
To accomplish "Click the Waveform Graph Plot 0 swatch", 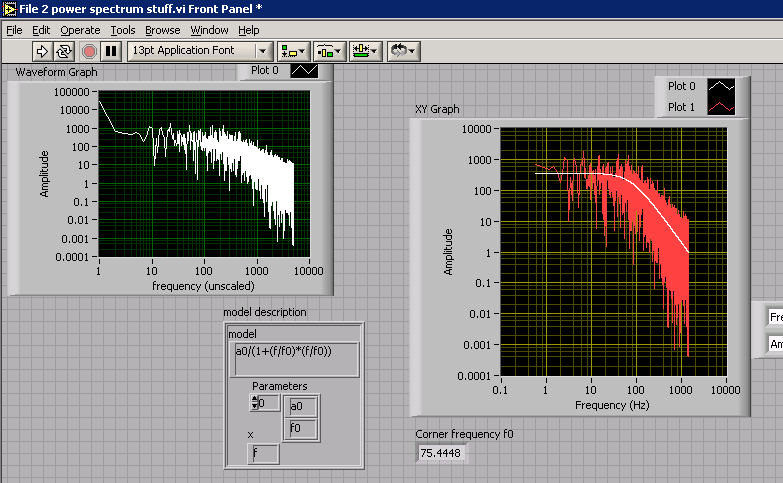I will coord(304,71).
